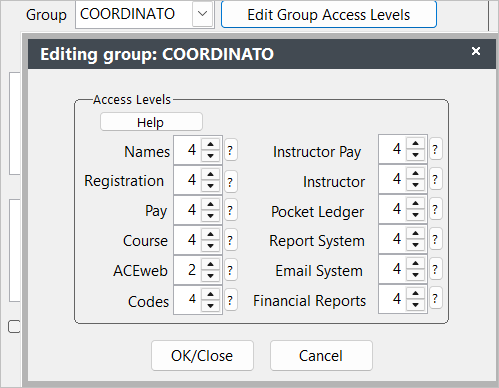Decrease Registration access level
This screenshot has width=499, height=388.
click(x=210, y=186)
